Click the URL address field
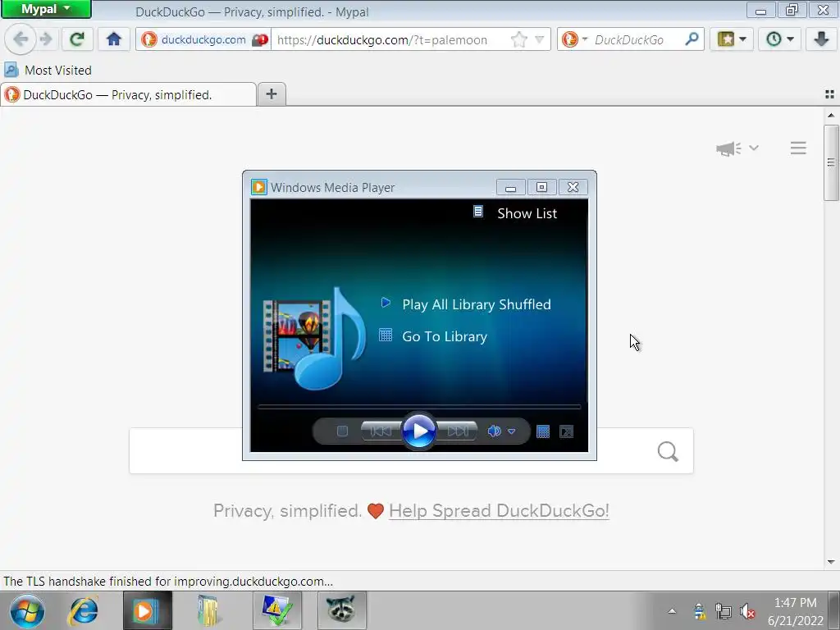This screenshot has height=630, width=840. pos(391,39)
